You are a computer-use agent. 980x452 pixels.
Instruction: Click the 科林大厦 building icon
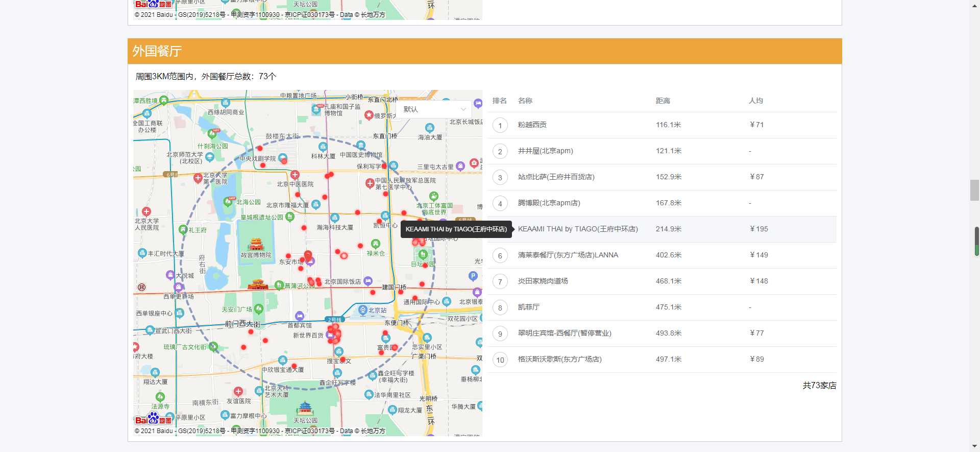tap(323, 147)
